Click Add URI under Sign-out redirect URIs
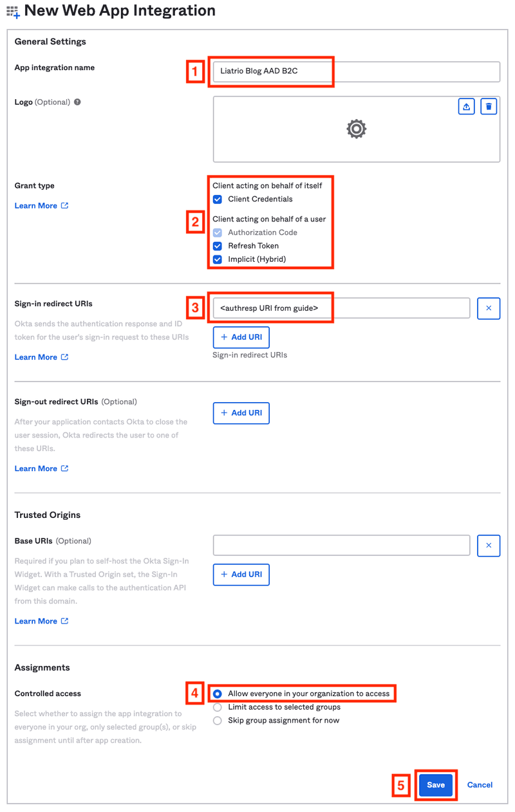515x812 pixels. coord(241,413)
